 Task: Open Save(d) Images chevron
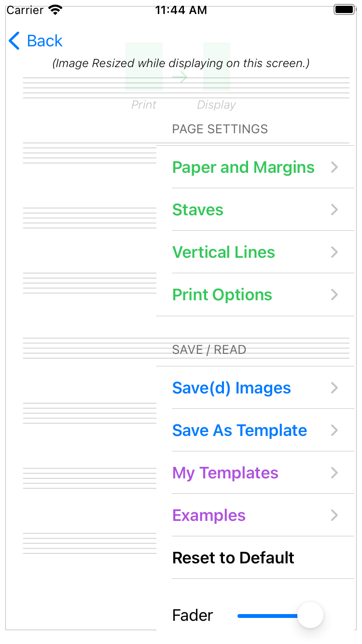(334, 388)
